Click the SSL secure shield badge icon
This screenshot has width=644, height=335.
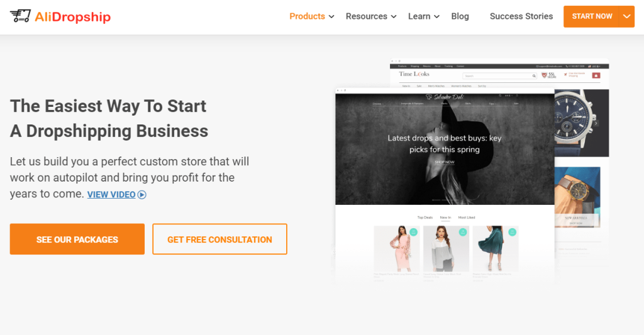(x=544, y=75)
